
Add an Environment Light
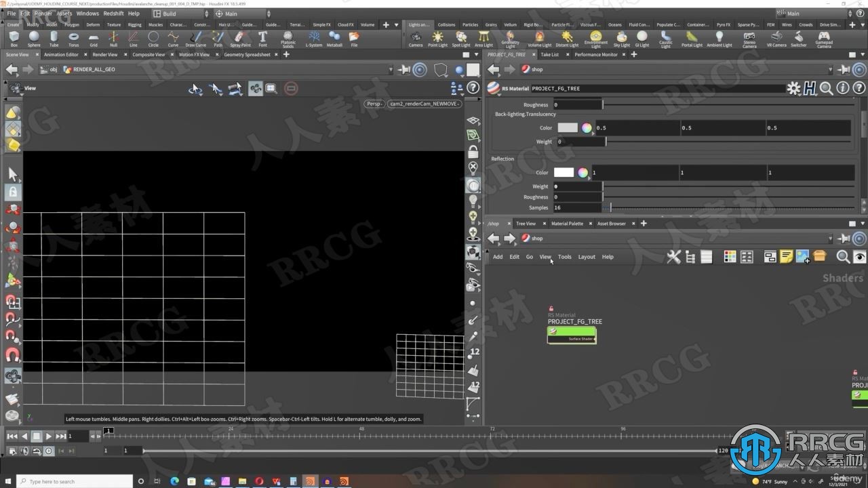click(596, 39)
